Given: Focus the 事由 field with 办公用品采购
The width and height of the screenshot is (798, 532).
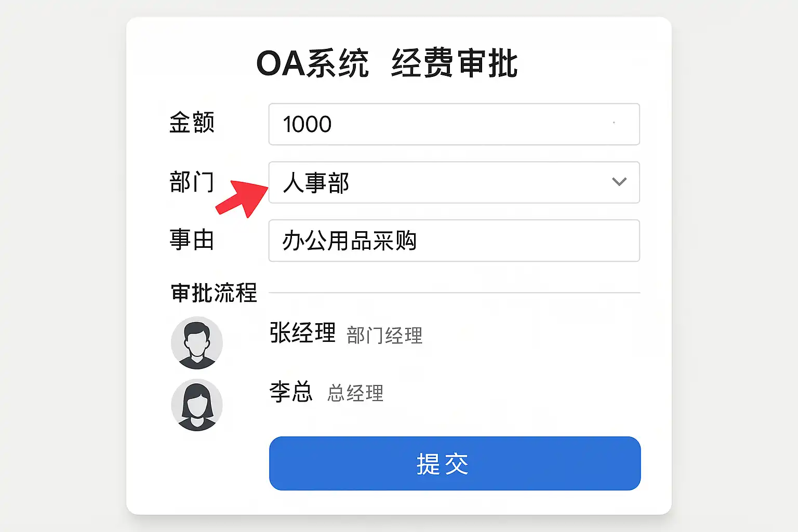Looking at the screenshot, I should coord(454,241).
